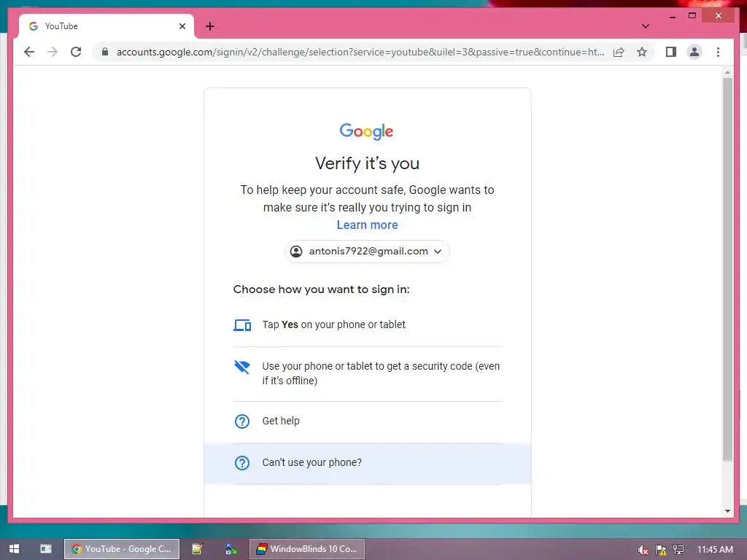
Task: Click the share page icon
Action: 619,52
